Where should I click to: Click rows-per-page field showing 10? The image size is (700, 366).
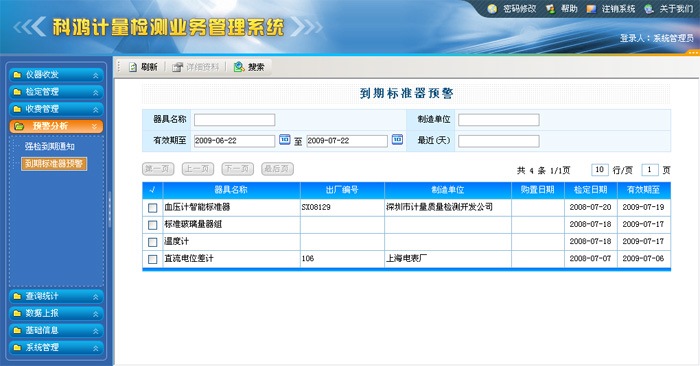600,170
